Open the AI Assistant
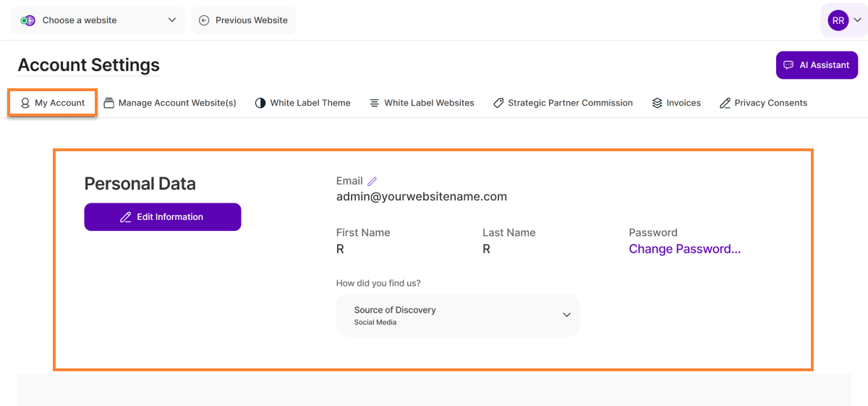This screenshot has width=868, height=406. click(817, 65)
